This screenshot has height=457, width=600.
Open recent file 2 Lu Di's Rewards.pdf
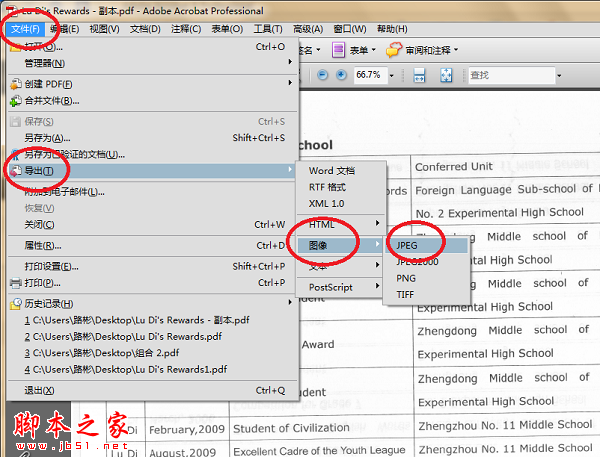point(152,336)
